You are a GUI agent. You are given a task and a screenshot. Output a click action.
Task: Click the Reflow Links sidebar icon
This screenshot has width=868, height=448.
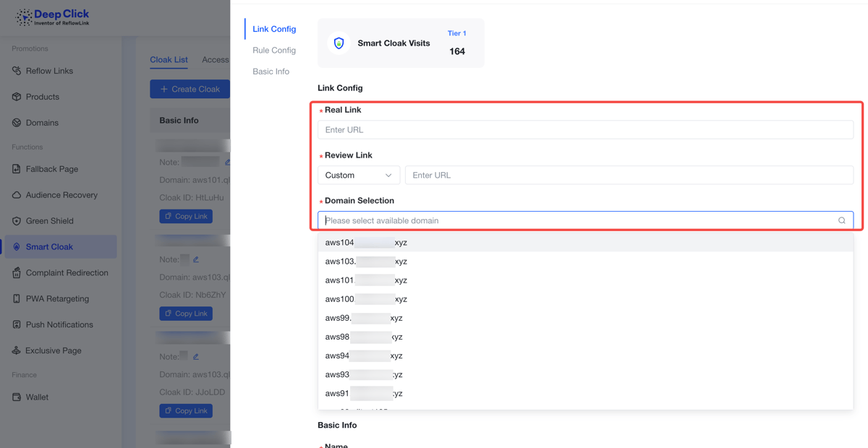17,71
